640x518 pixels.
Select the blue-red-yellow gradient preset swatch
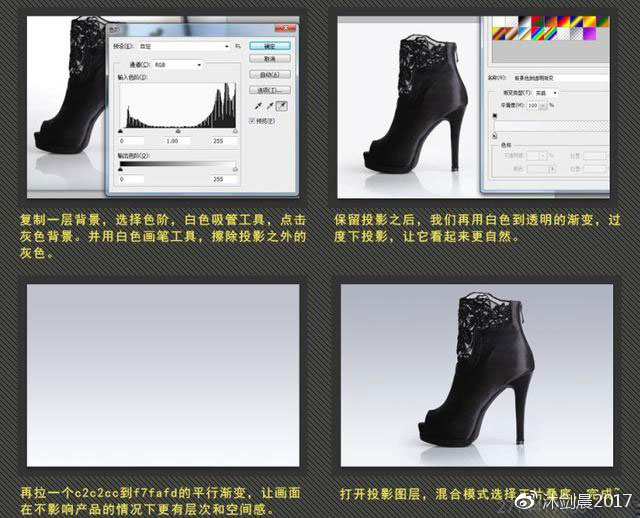coord(563,22)
